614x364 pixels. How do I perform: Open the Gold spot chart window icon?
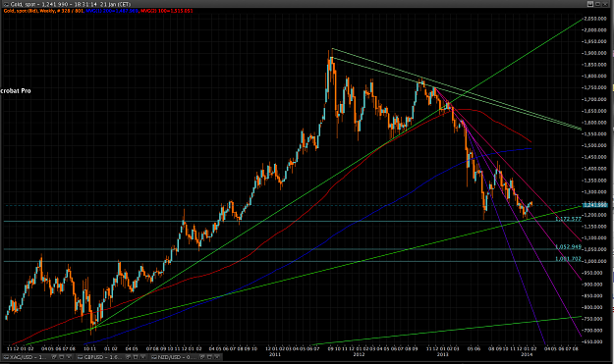pos(6,4)
